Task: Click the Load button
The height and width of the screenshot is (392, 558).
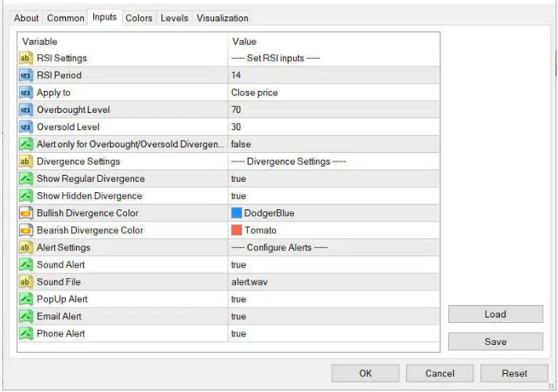Action: click(x=495, y=314)
